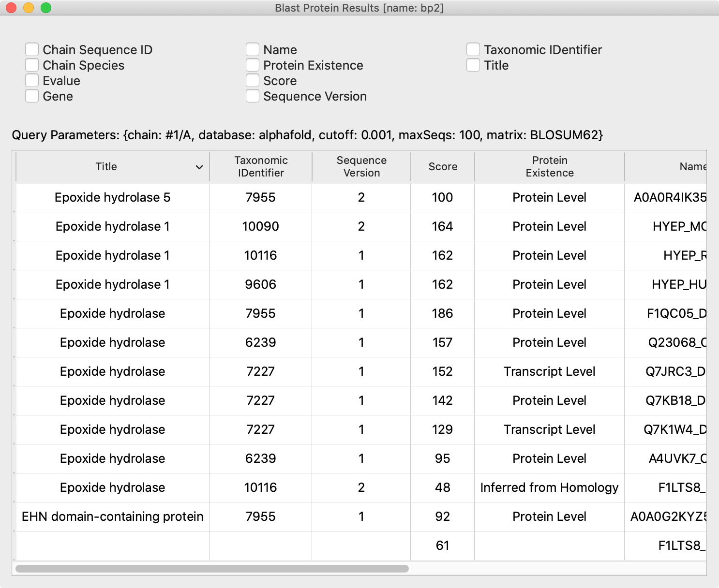Check the Title column checkbox
The height and width of the screenshot is (588, 719).
click(x=473, y=65)
